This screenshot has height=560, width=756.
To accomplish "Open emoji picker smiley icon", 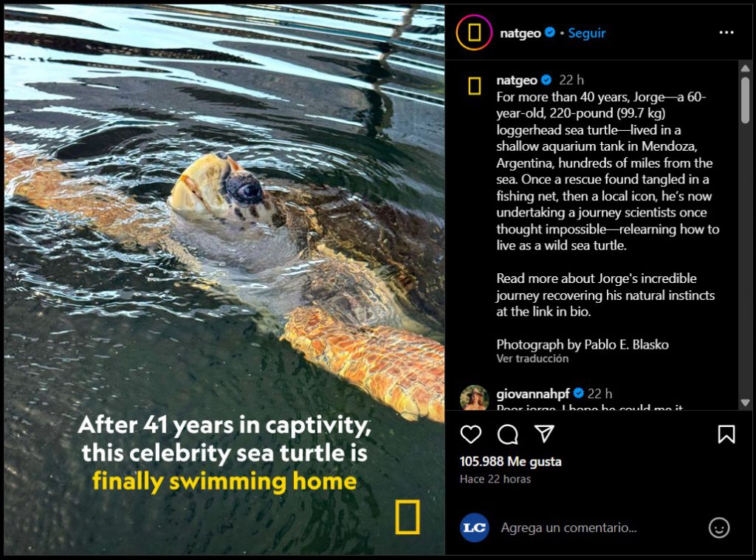I will click(x=719, y=527).
